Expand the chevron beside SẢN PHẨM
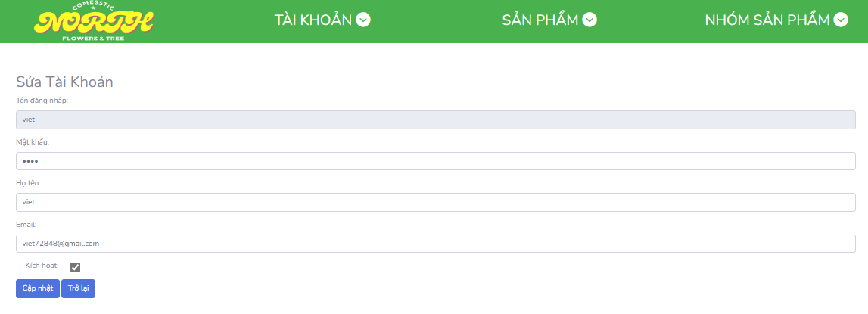Image resolution: width=868 pixels, height=314 pixels. [x=590, y=20]
